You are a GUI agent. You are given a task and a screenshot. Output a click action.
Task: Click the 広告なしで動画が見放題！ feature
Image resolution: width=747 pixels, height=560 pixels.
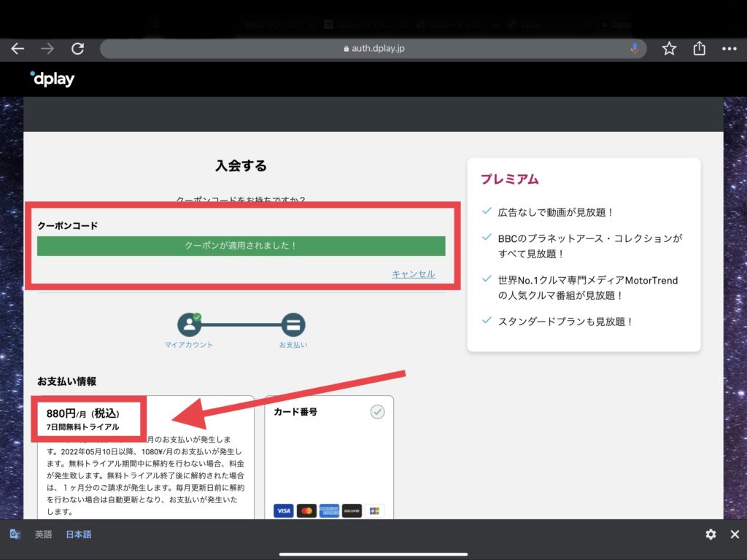click(x=555, y=212)
